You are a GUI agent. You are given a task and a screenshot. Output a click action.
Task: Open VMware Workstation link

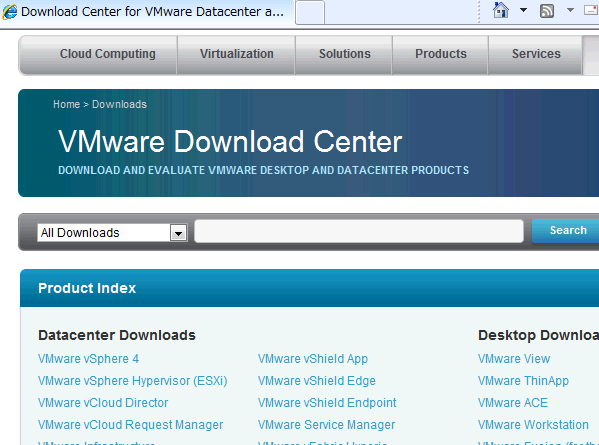tap(533, 425)
